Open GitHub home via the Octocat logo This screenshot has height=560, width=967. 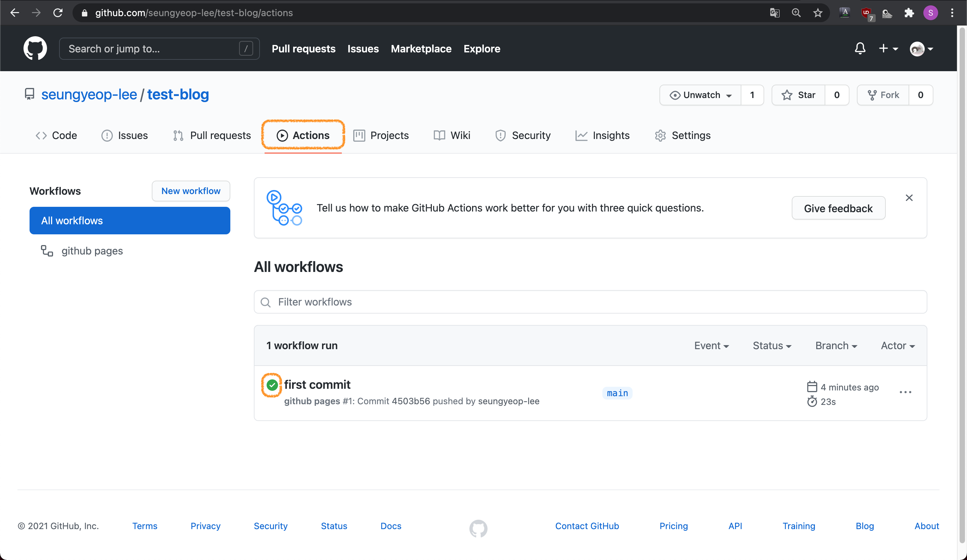pyautogui.click(x=35, y=48)
